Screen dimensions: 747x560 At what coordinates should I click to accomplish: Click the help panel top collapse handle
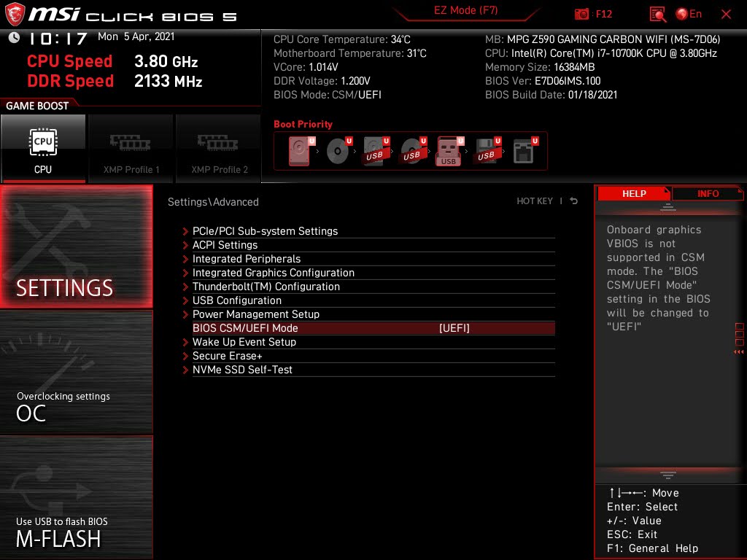(668, 207)
